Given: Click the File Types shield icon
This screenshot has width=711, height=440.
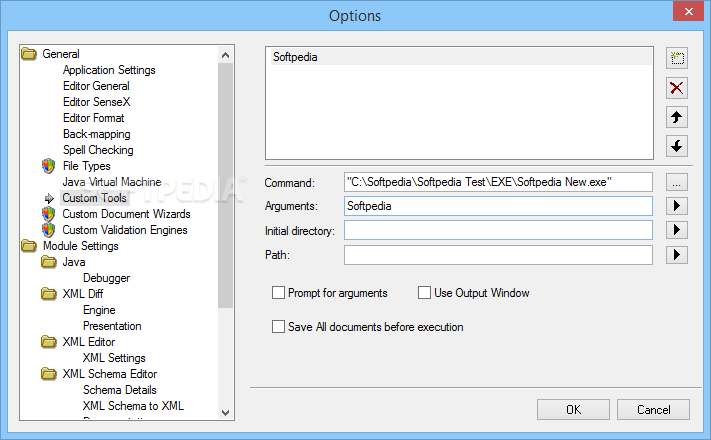Looking at the screenshot, I should (49, 166).
